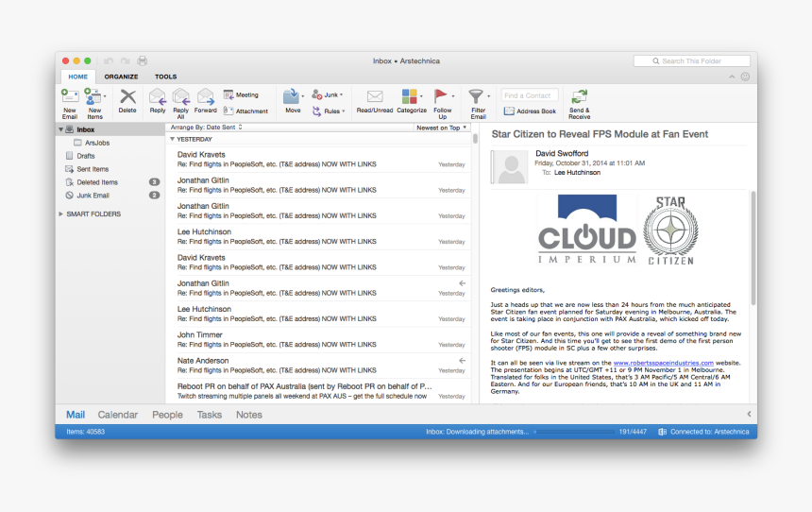Click the Forward icon

tap(206, 97)
